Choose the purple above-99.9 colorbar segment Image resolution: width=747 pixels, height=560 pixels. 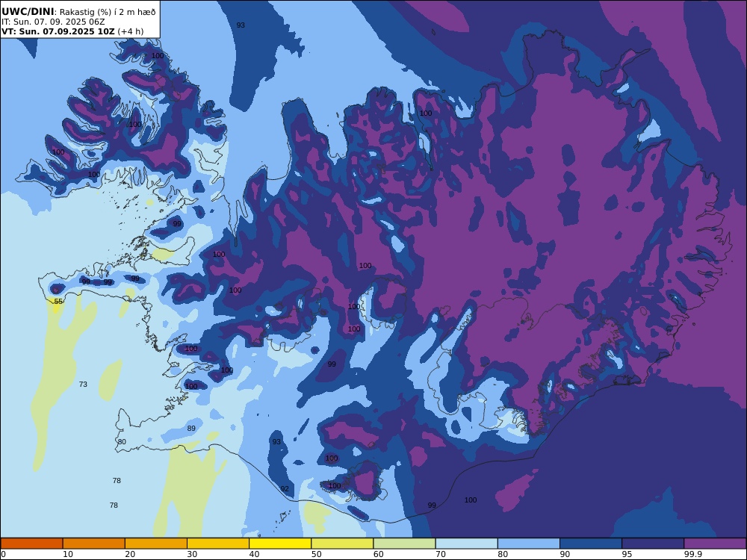[x=715, y=544]
